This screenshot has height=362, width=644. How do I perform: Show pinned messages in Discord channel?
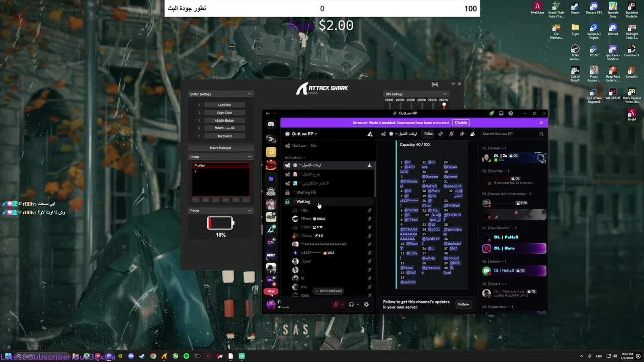click(x=462, y=134)
